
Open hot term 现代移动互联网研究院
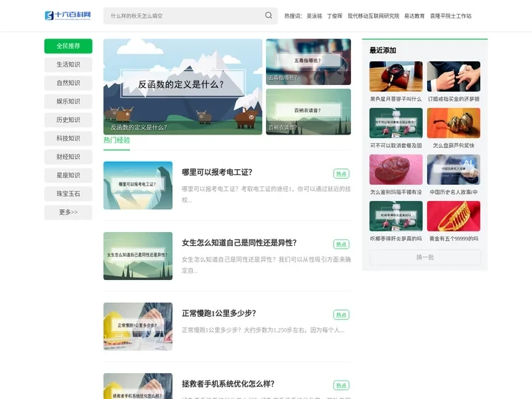(373, 16)
